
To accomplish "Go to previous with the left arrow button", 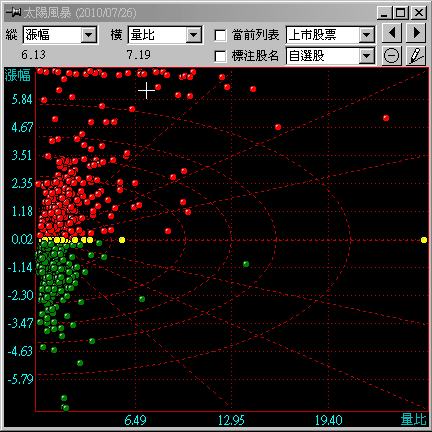I will pos(392,33).
